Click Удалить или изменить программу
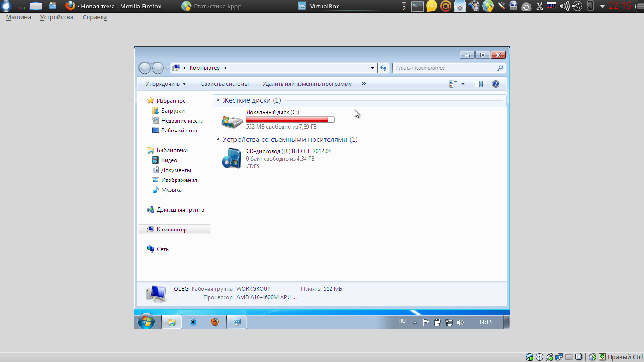This screenshot has height=362, width=644. [x=307, y=84]
